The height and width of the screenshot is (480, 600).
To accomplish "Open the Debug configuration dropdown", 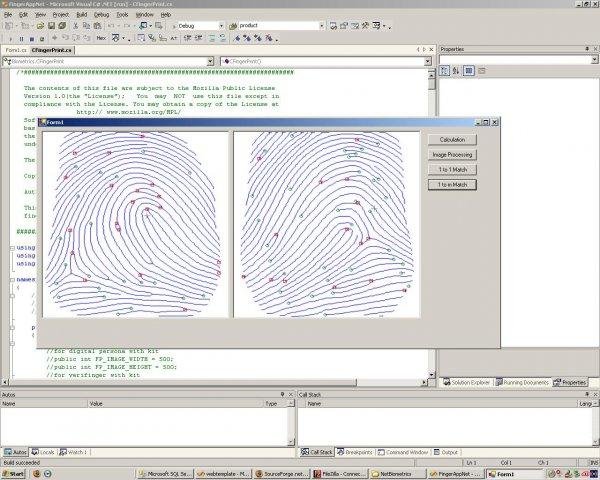I will 221,26.
